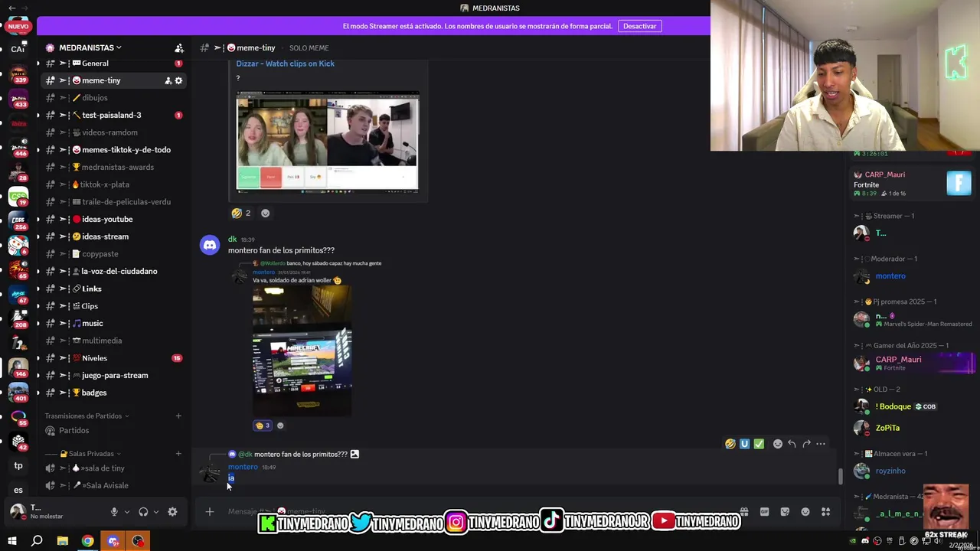Open emoji picker in message bar
980x551 pixels.
[805, 512]
